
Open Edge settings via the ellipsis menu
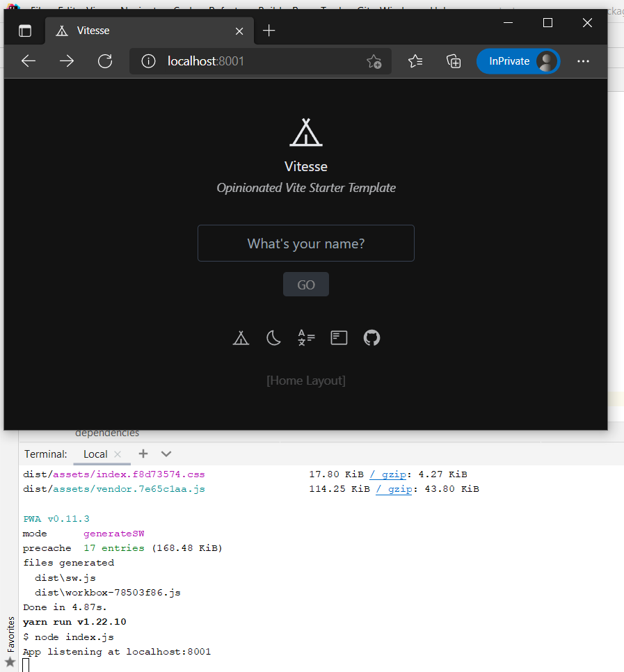583,61
